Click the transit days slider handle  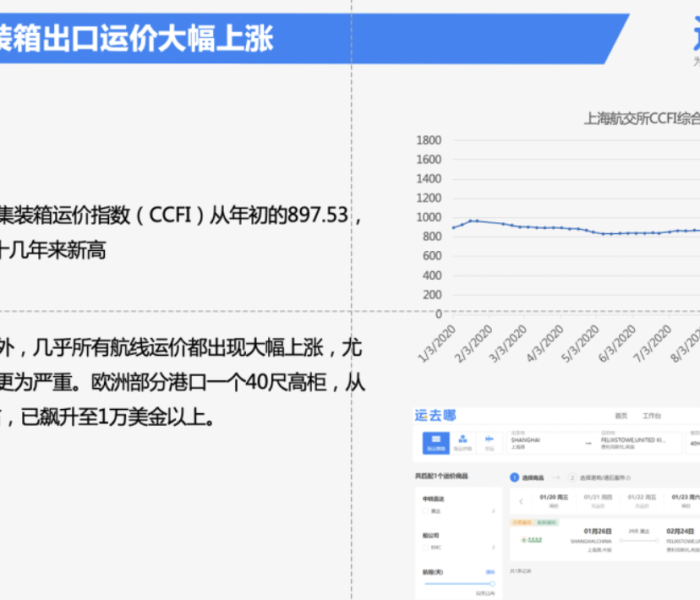492,583
